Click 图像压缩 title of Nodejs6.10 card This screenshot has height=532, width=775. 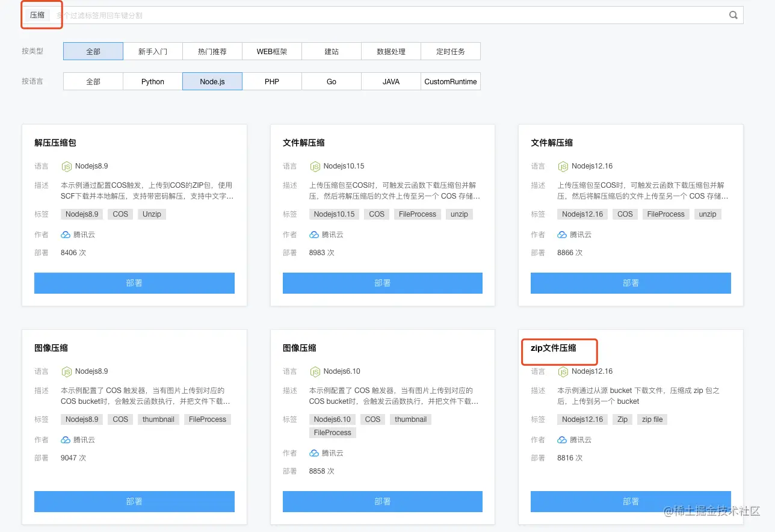[x=300, y=348]
